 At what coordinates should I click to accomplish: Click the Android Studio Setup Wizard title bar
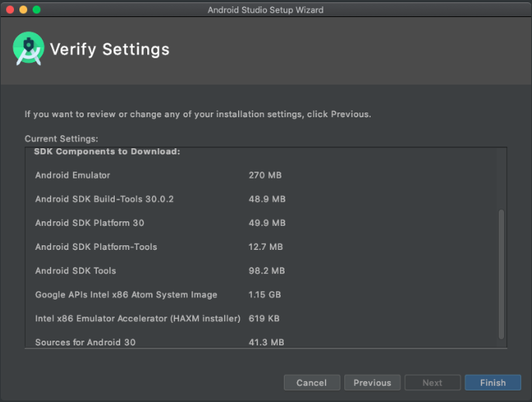(266, 10)
